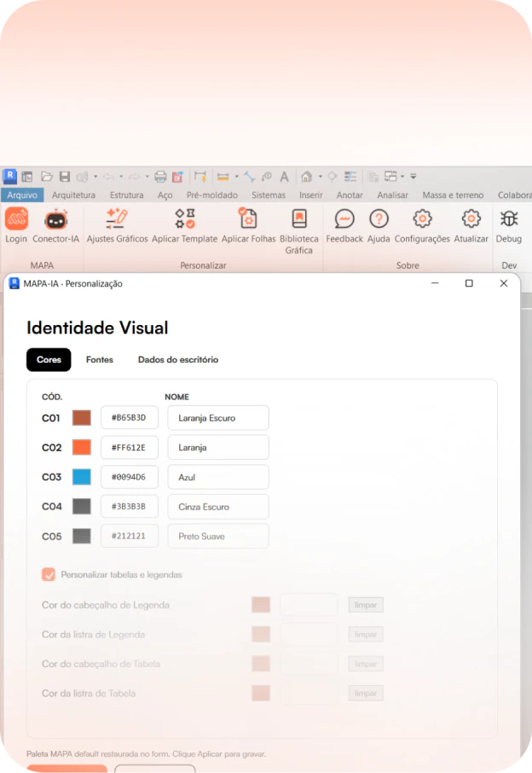Click limpar for Cor do cabeçalho de Legenda
532x773 pixels.
(366, 605)
